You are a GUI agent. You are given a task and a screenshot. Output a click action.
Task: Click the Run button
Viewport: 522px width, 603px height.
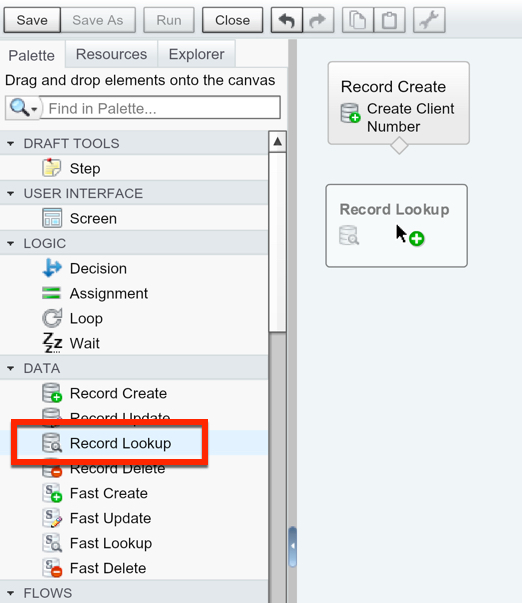pyautogui.click(x=169, y=20)
